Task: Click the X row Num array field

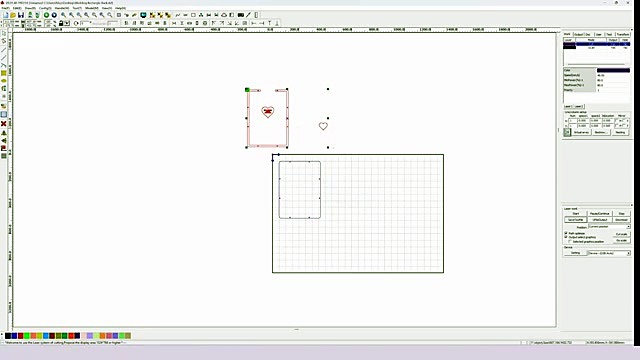Action: [573, 121]
